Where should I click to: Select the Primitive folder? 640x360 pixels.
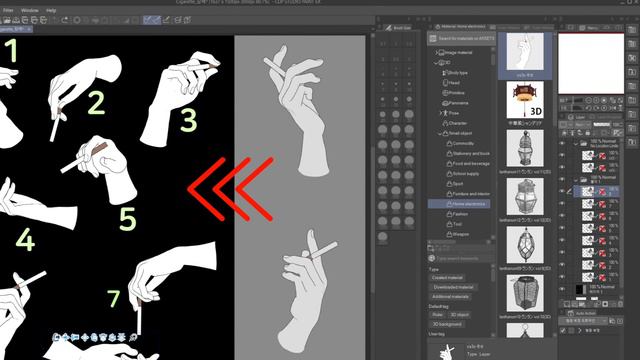(x=453, y=93)
